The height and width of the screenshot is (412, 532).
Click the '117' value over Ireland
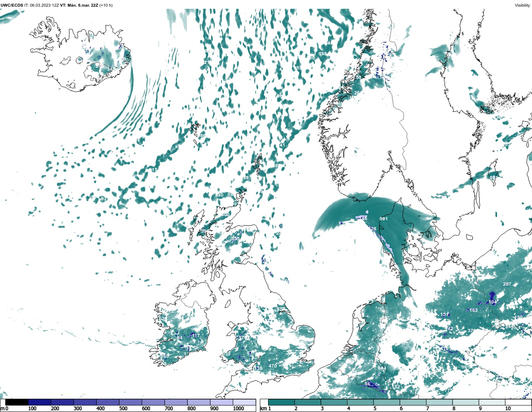click(196, 336)
